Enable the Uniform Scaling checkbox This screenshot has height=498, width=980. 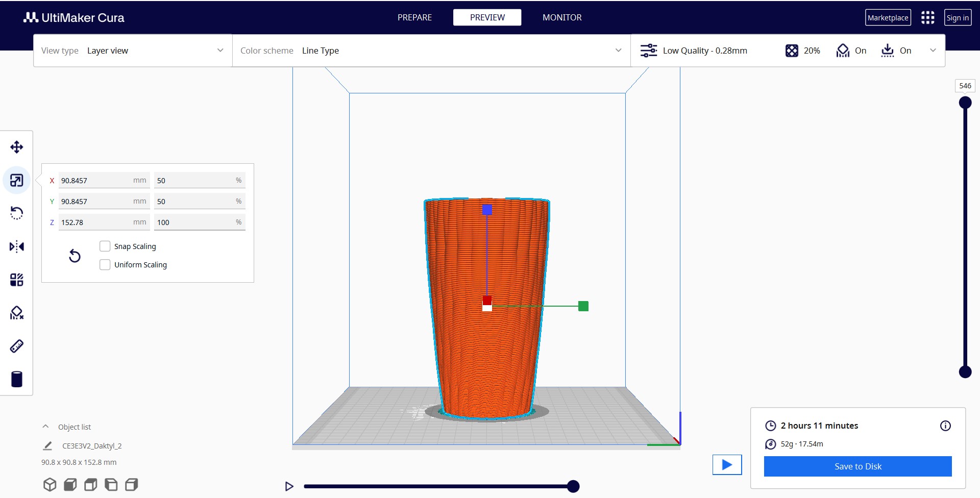tap(105, 265)
